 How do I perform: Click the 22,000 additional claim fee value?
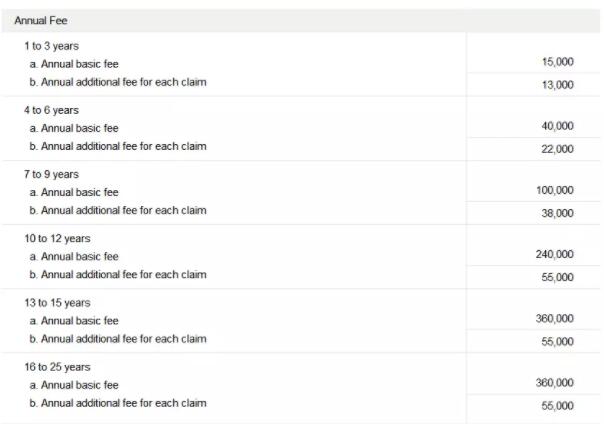tap(557, 149)
